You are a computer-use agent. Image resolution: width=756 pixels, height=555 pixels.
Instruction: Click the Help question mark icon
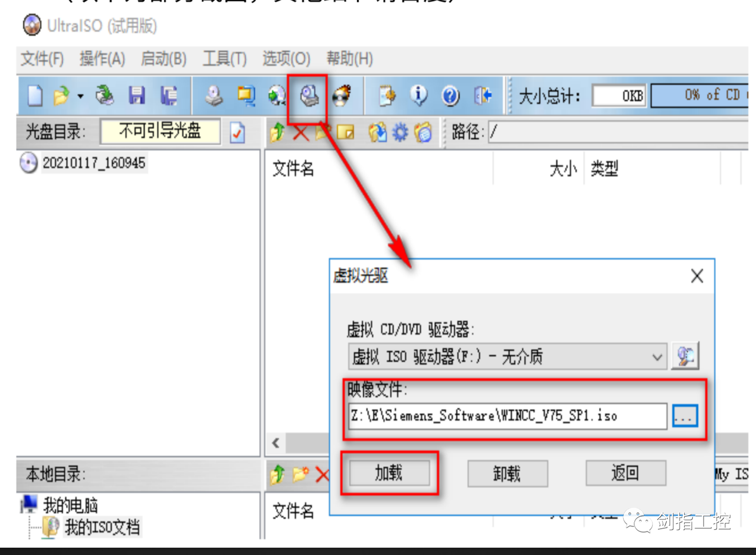[450, 96]
